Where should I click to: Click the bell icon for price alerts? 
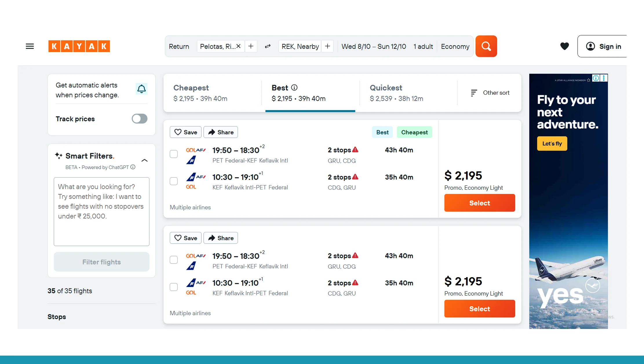pos(142,89)
